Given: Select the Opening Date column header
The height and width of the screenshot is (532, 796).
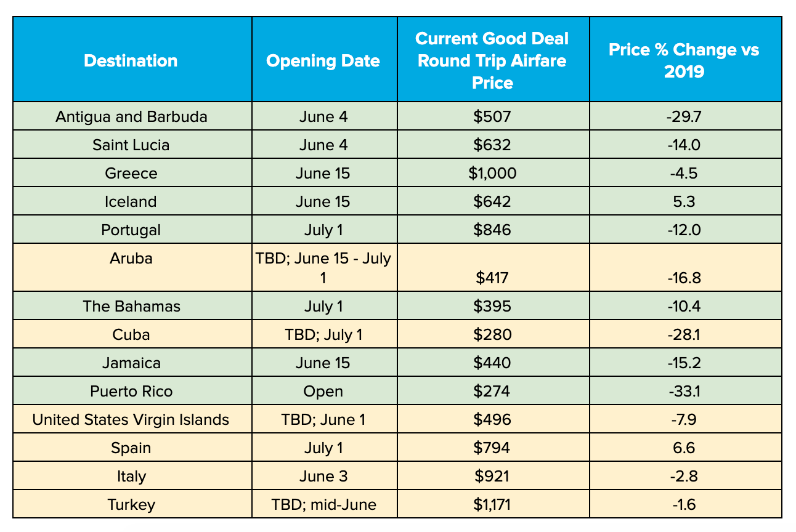Looking at the screenshot, I should click(324, 59).
